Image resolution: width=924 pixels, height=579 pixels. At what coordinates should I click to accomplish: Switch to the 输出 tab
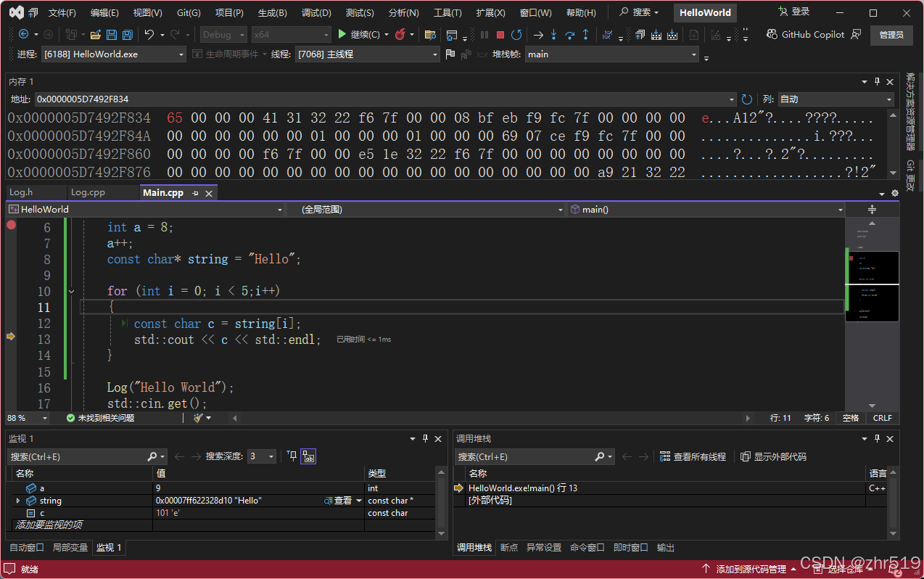coord(666,548)
